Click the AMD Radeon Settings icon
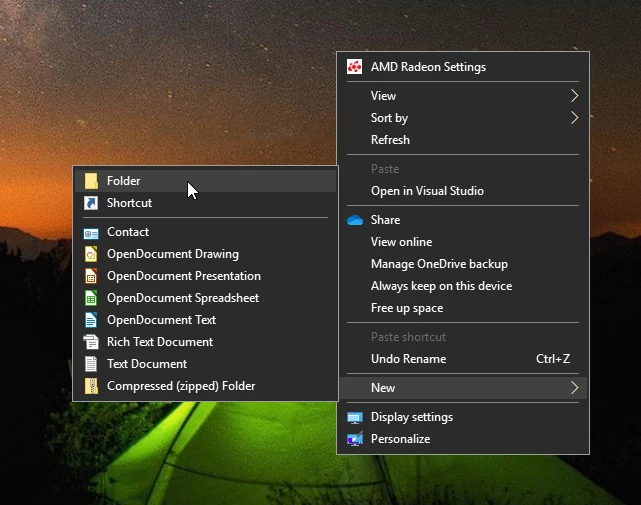The width and height of the screenshot is (641, 505). [x=354, y=67]
